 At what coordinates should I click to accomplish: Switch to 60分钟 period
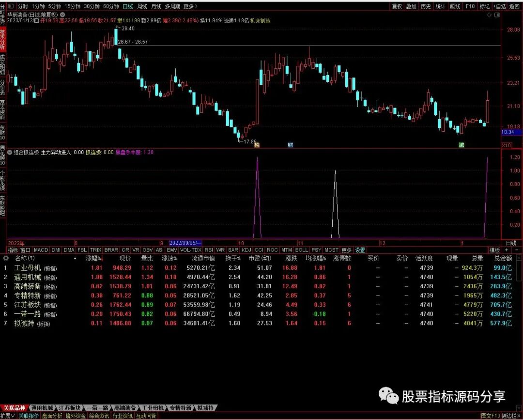pyautogui.click(x=111, y=6)
